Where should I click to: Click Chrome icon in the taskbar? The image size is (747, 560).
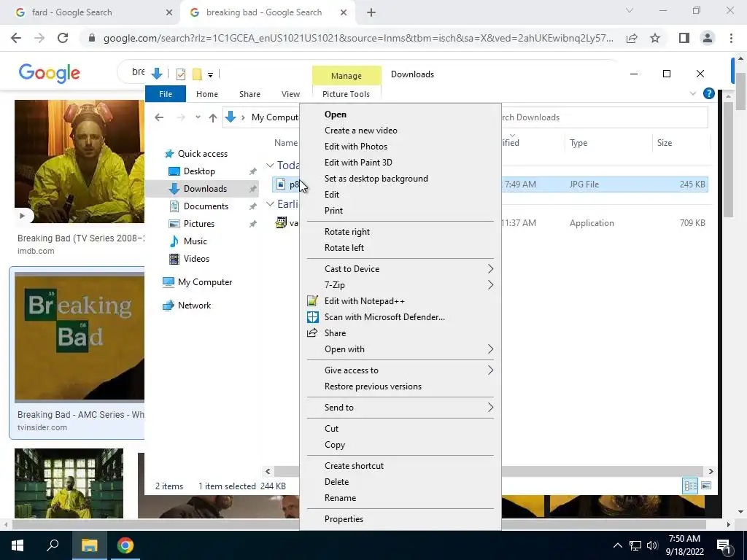[x=125, y=545]
